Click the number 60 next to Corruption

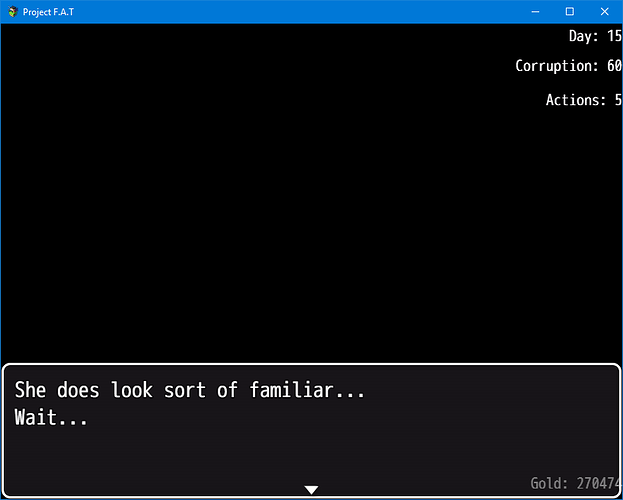(614, 66)
